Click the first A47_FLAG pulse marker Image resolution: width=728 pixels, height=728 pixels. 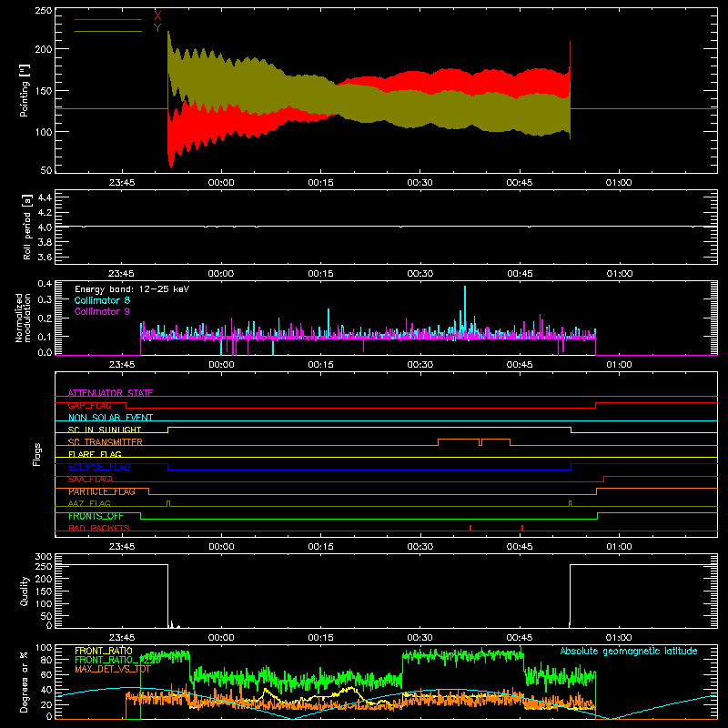point(168,503)
